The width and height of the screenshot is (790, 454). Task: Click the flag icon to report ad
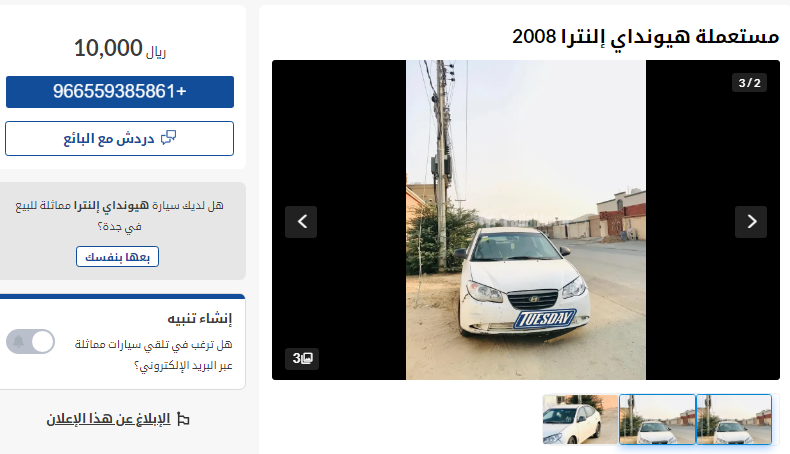tap(183, 419)
